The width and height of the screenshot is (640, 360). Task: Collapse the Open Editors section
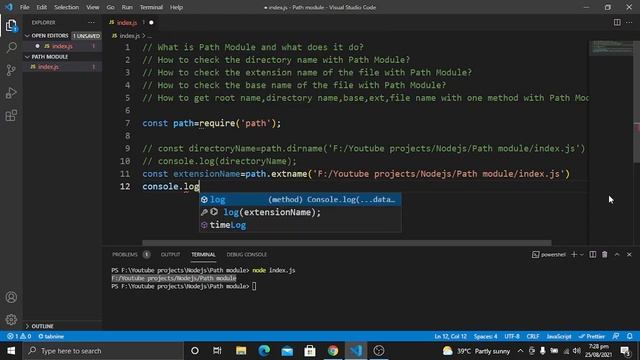point(62,36)
